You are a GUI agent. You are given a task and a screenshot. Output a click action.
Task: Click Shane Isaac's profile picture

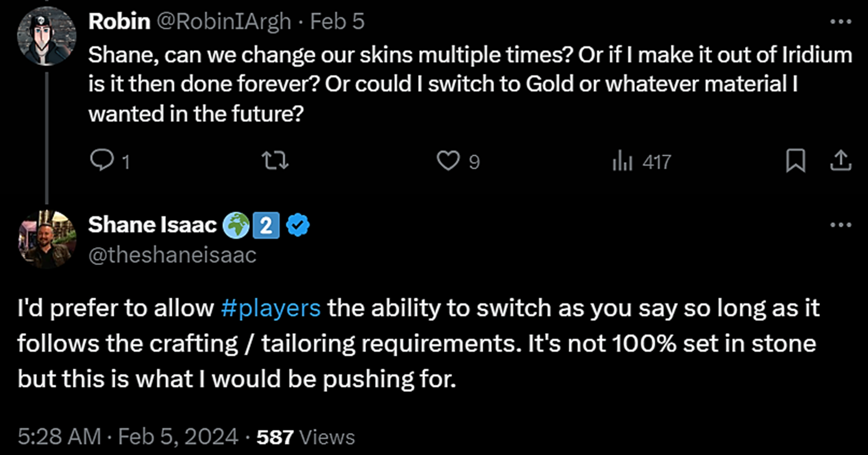46,239
